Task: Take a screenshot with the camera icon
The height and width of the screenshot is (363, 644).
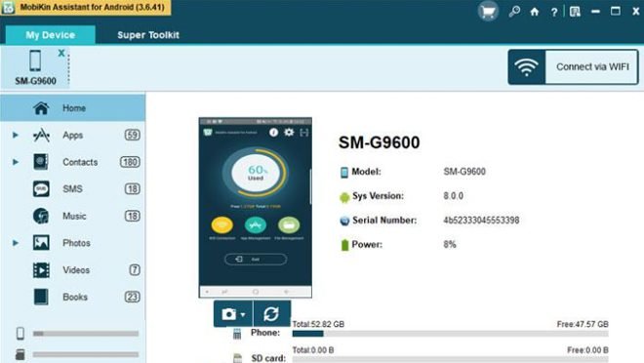Action: (x=228, y=314)
